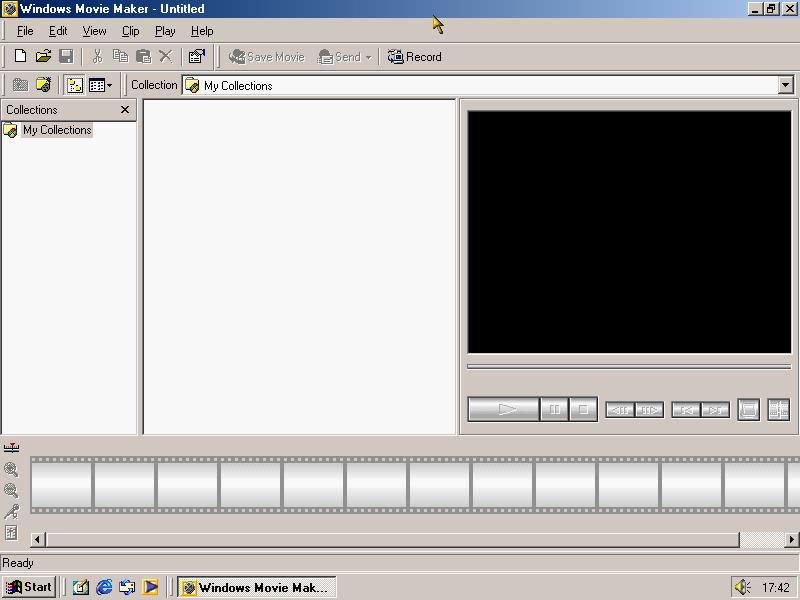Open a project with the folder icon
Image resolution: width=800 pixels, height=600 pixels.
click(x=43, y=57)
